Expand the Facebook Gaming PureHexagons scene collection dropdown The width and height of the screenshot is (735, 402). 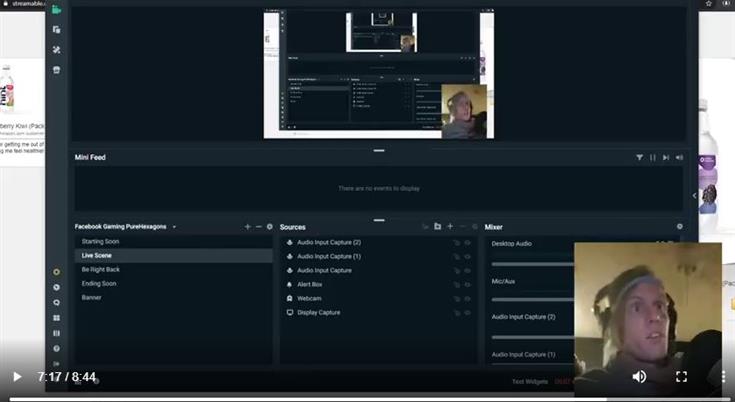(x=174, y=227)
